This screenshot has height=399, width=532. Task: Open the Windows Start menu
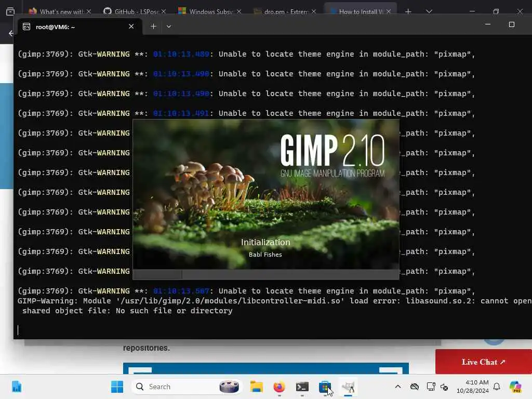(x=117, y=387)
